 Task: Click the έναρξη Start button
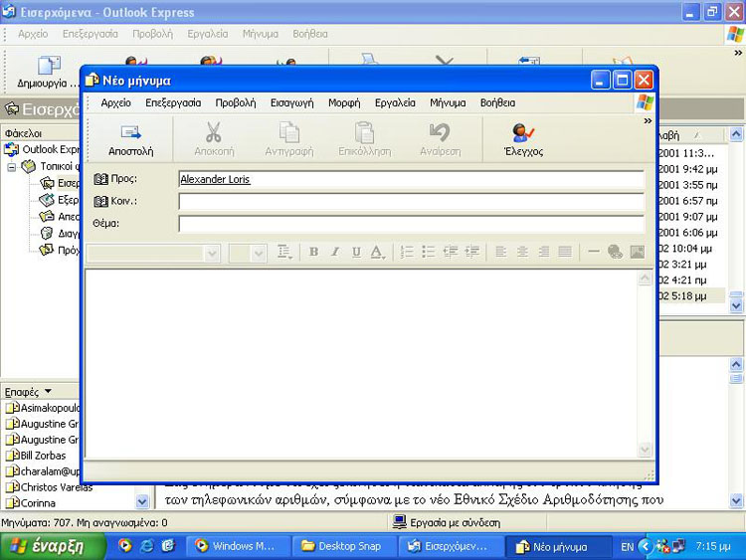click(x=53, y=546)
